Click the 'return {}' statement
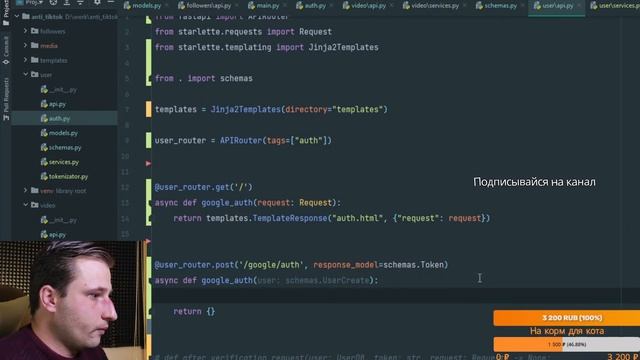Viewport: 640px width, 360px height. [x=194, y=311]
